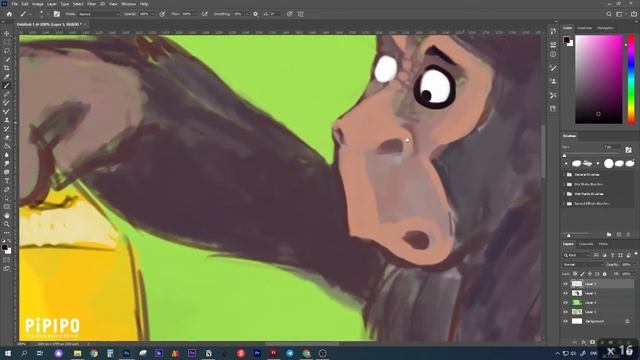Toggle lock all padlock icon
640x360 pixels.
coord(604,274)
